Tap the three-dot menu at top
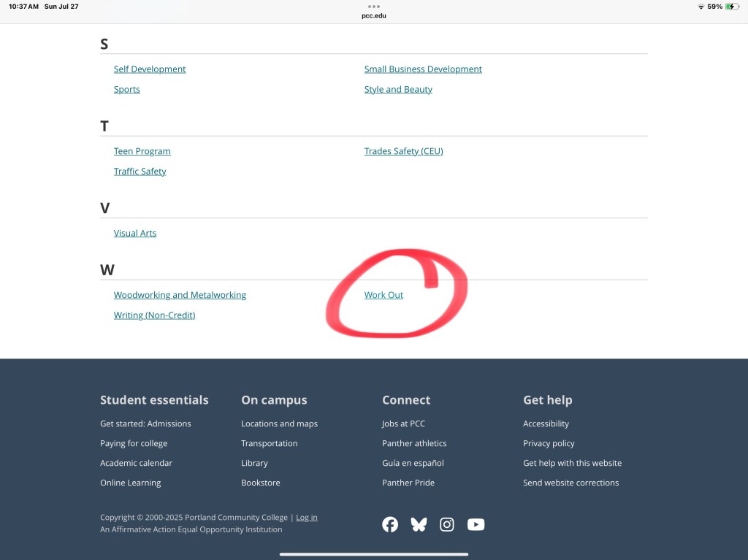Image resolution: width=748 pixels, height=560 pixels. pos(374,6)
